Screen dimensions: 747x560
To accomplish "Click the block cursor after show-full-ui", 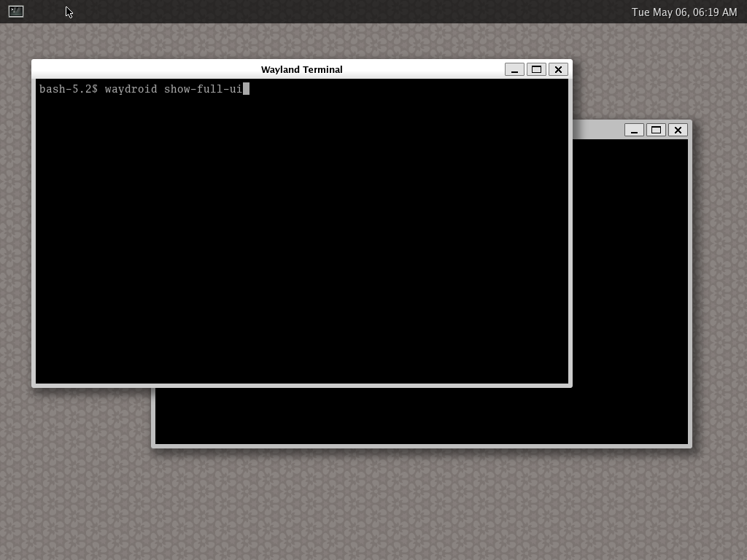I will (247, 89).
